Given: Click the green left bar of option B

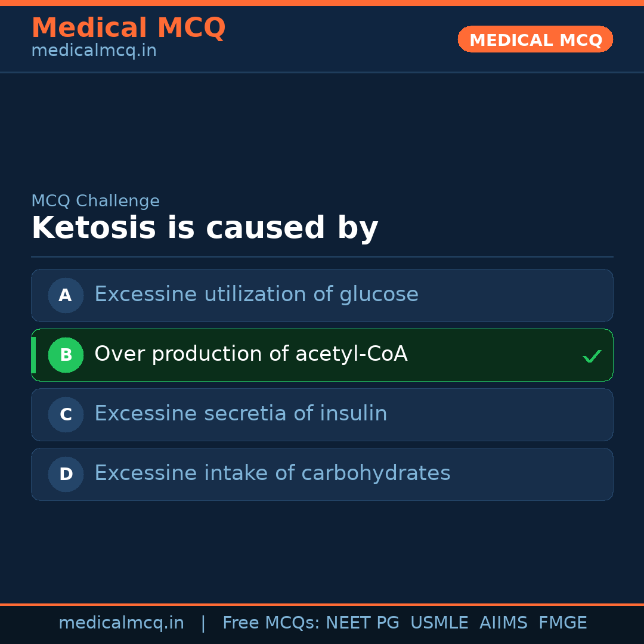Looking at the screenshot, I should (33, 355).
